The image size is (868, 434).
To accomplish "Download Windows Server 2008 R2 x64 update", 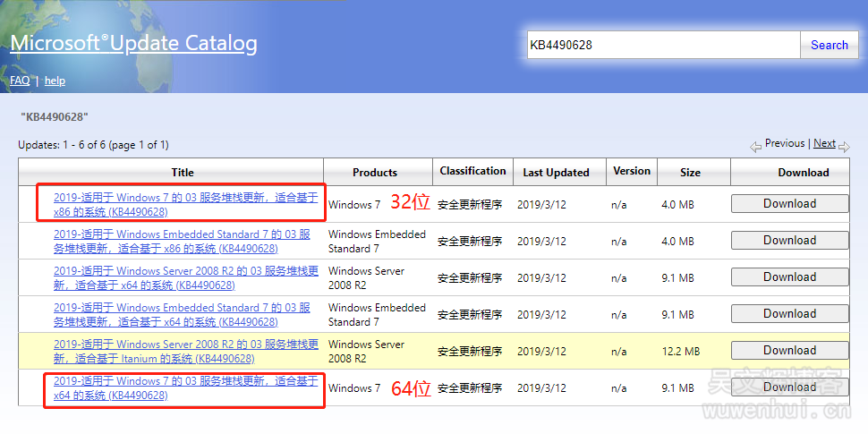I will point(789,277).
